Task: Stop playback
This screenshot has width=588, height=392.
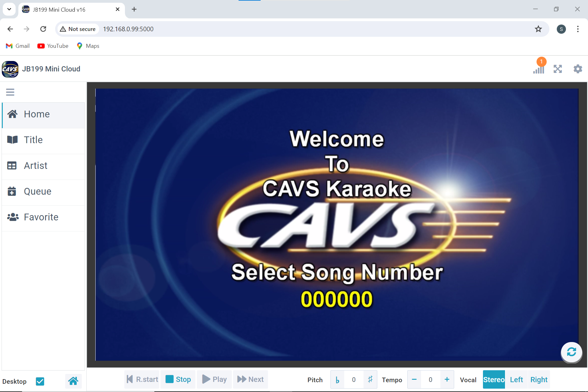Action: [178, 379]
